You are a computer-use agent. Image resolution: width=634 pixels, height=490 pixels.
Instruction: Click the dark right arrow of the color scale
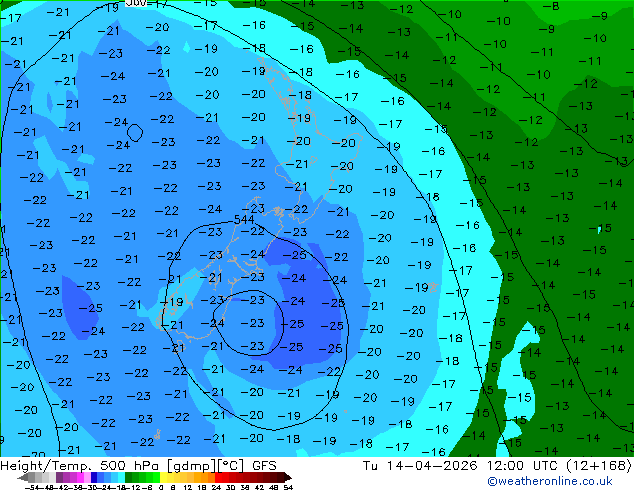[288, 477]
